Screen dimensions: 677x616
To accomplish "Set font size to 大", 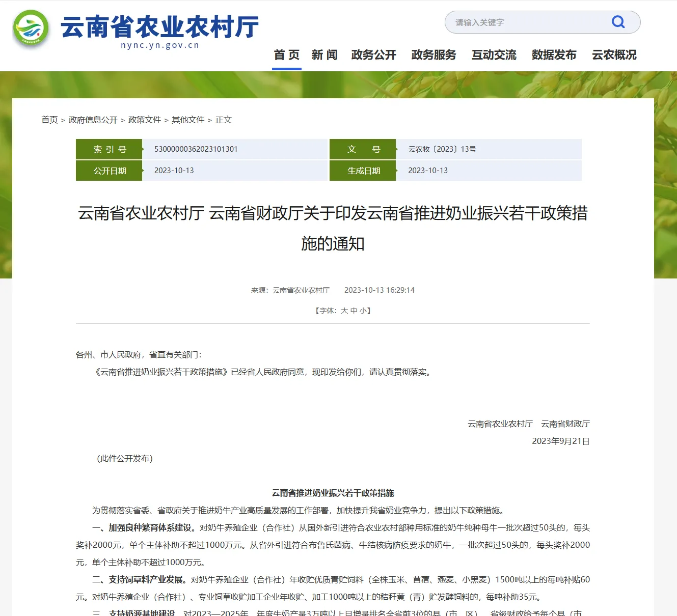I will 344,311.
